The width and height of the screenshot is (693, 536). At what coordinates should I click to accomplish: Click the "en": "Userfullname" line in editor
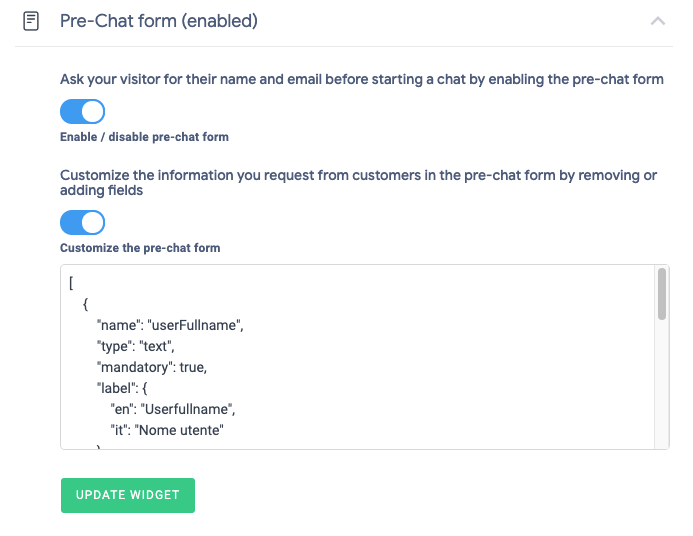tap(172, 409)
